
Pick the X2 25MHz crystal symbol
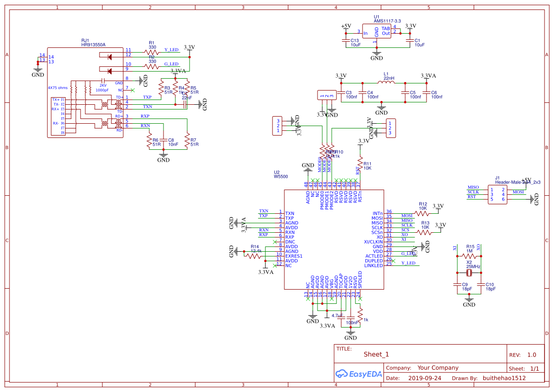click(x=469, y=273)
